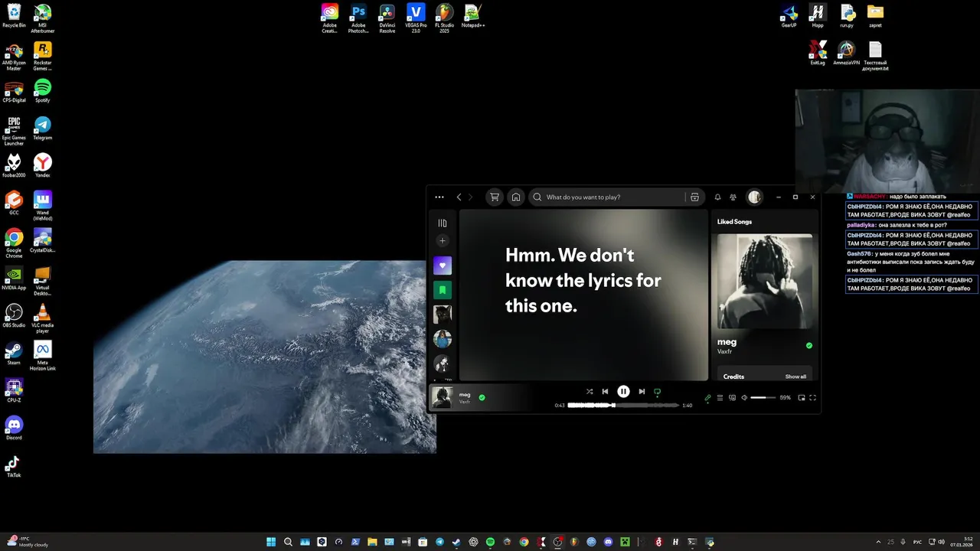The image size is (980, 551).
Task: Open TikTok desktop icon
Action: click(x=14, y=465)
